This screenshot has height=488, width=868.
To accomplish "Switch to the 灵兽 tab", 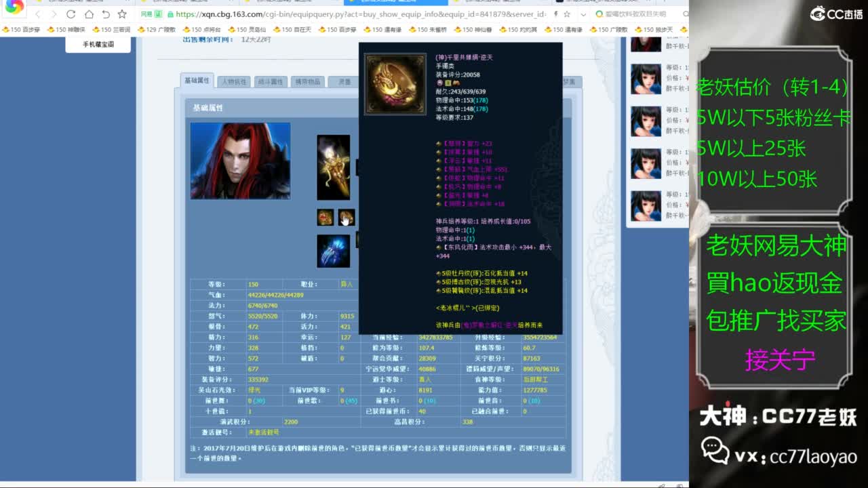I will 344,81.
